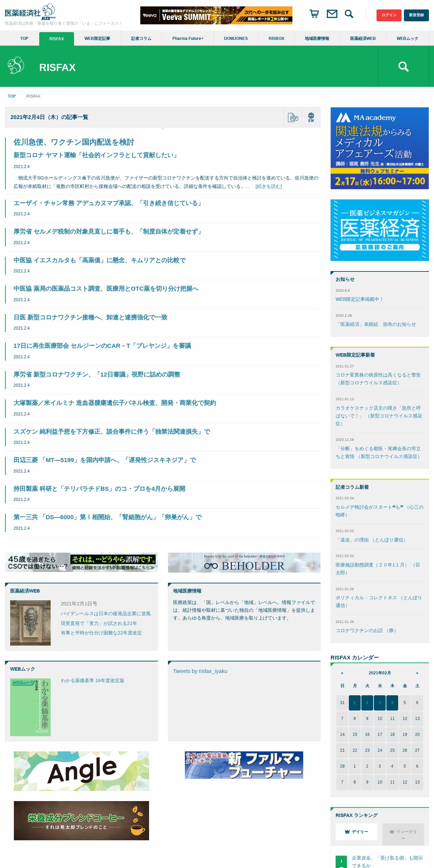Image resolution: width=434 pixels, height=868 pixels.
Task: Open 「逼迫」の理由 column link
Action: [x=371, y=540]
